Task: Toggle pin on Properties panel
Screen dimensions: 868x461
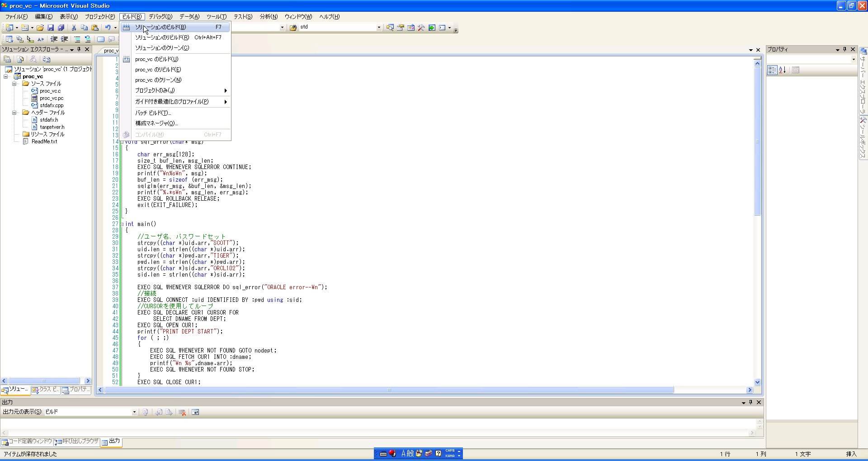Action: 845,49
